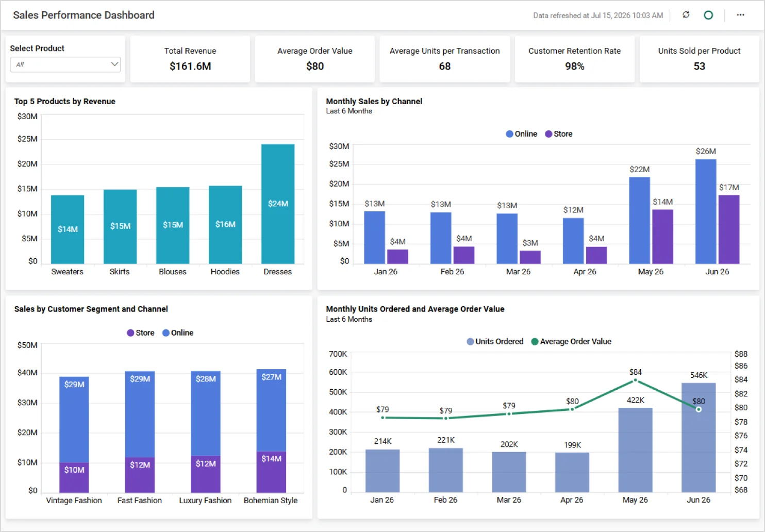The image size is (765, 532).
Task: Click Vintage Fashion Online $29M segment
Action: point(74,420)
